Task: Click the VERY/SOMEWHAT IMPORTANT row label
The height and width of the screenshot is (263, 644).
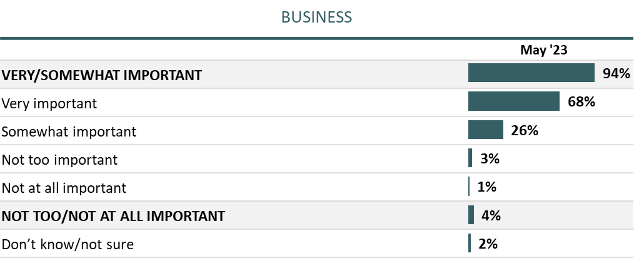Action: pyautogui.click(x=102, y=75)
